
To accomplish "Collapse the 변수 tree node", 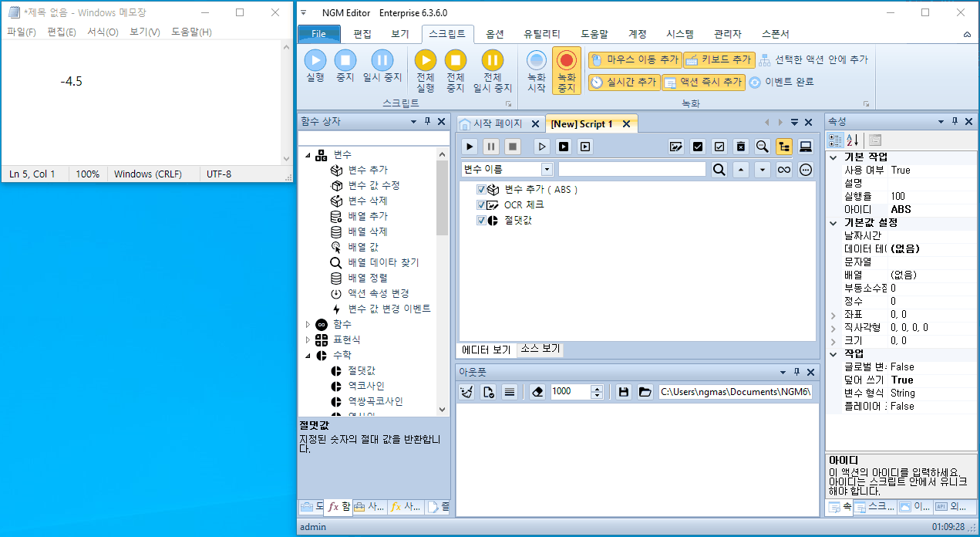I will coord(308,155).
